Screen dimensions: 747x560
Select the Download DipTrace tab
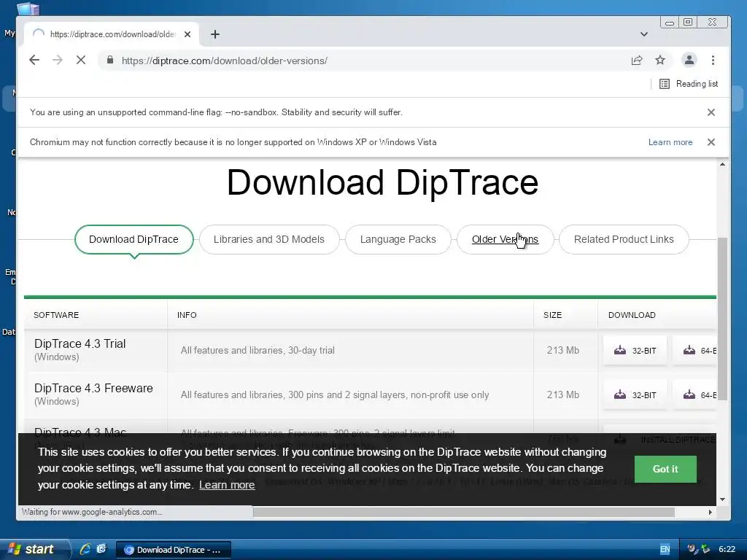(134, 239)
